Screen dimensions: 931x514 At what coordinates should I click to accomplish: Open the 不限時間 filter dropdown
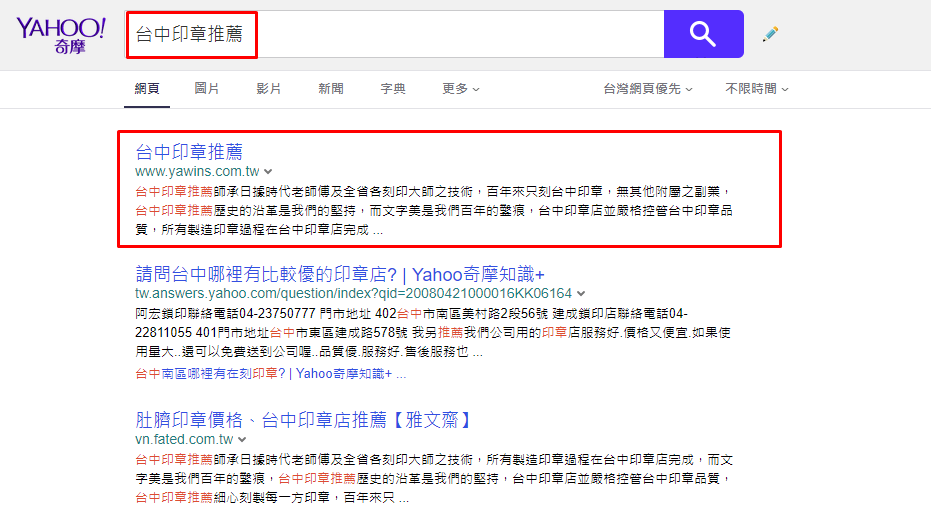coord(757,89)
